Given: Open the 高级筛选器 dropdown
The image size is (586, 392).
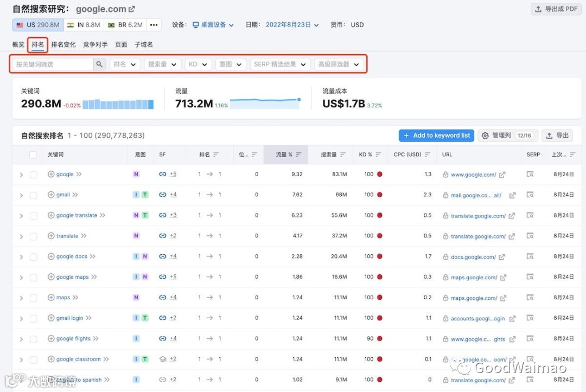Looking at the screenshot, I should tap(339, 64).
